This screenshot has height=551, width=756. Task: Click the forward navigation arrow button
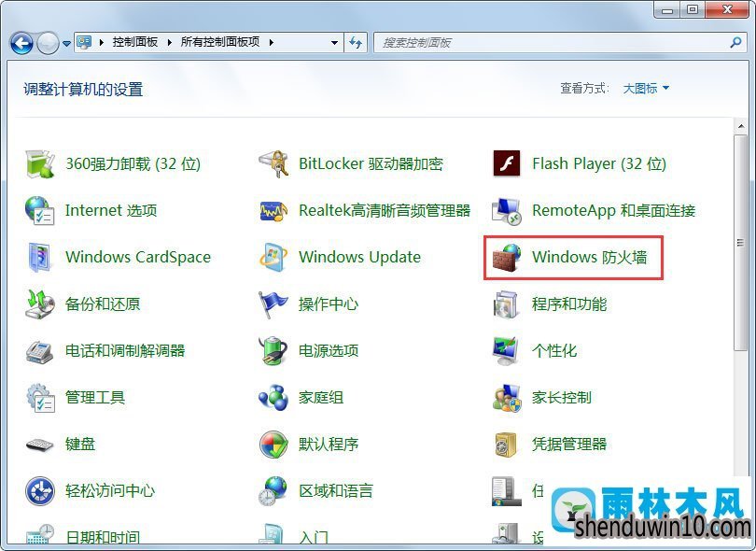click(x=48, y=43)
